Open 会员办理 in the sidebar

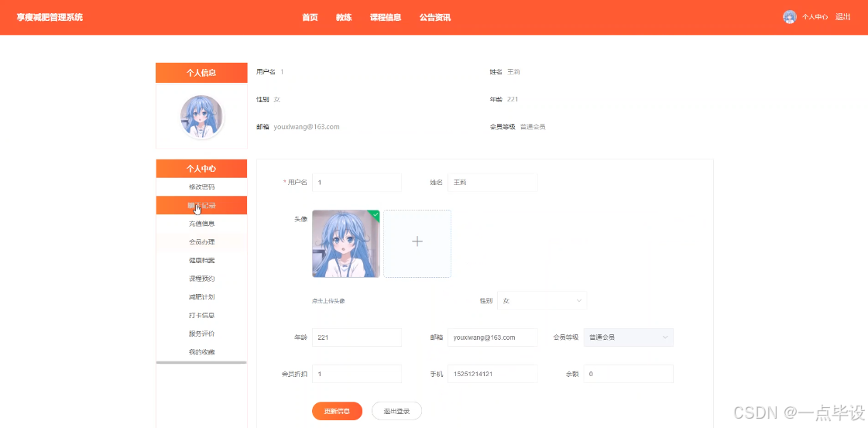click(201, 241)
